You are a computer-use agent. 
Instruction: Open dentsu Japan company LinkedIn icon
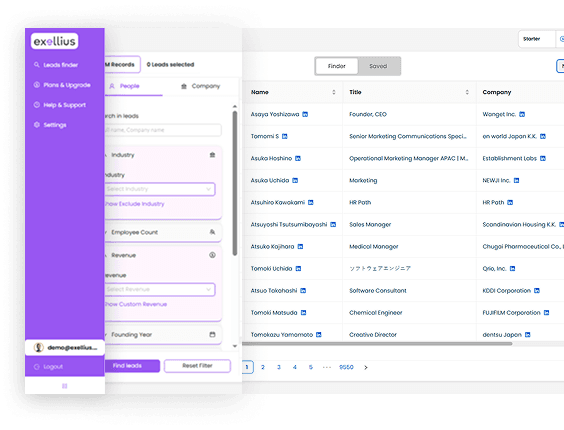coord(528,335)
